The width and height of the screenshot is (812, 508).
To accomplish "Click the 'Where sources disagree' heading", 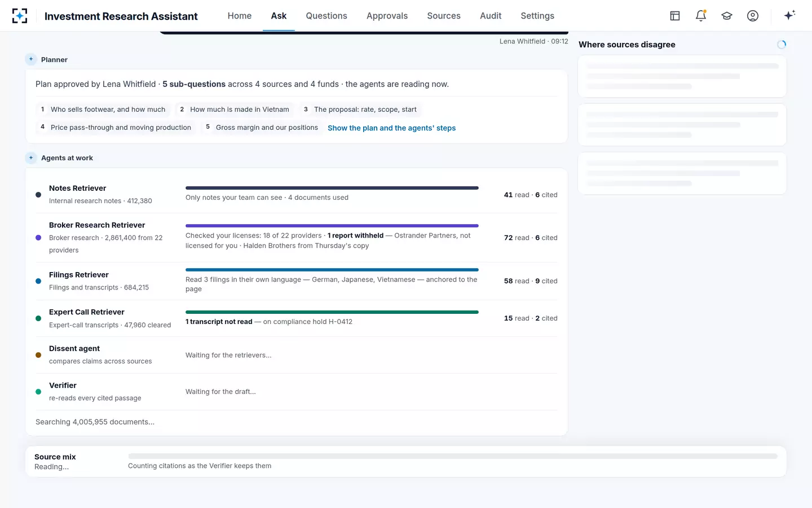I will coord(627,45).
